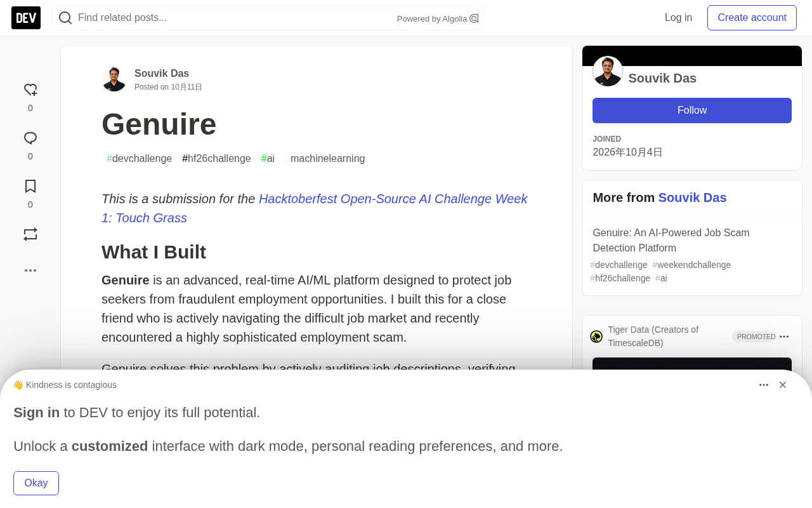Follow Souvik Das
This screenshot has width=812, height=508.
point(692,110)
